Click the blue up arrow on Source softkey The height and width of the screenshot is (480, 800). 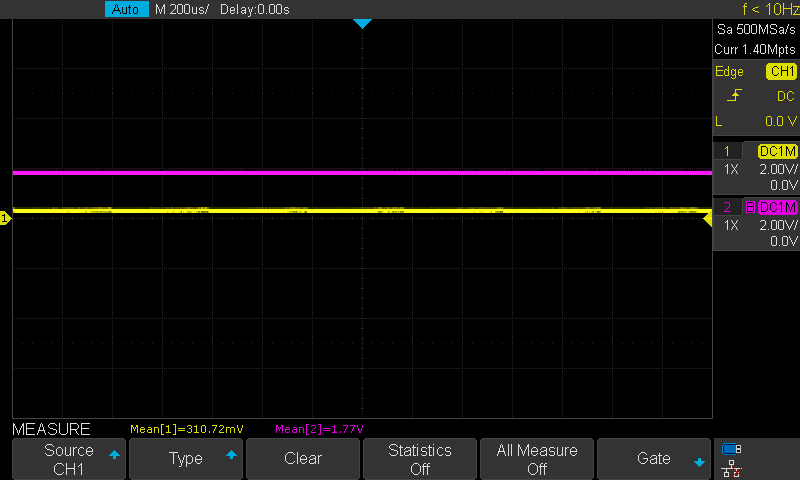(114, 454)
